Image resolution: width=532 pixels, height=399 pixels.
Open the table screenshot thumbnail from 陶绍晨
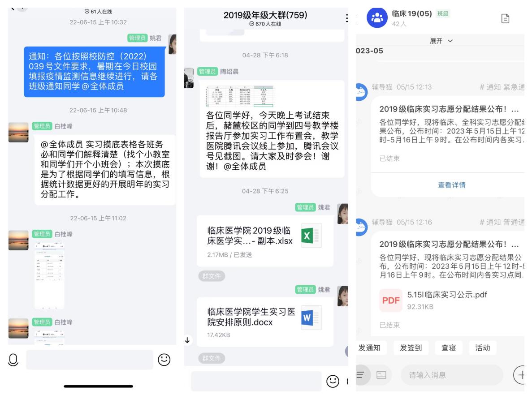tap(239, 97)
